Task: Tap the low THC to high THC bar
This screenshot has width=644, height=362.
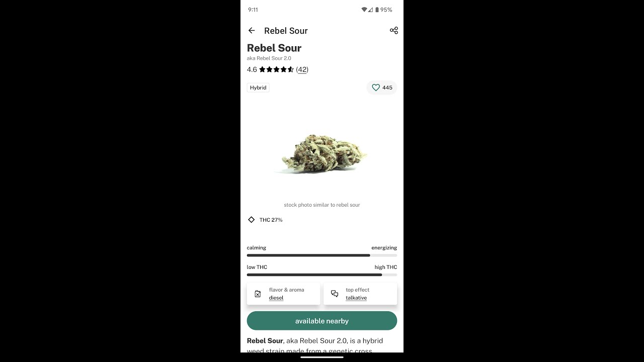Action: point(322,275)
